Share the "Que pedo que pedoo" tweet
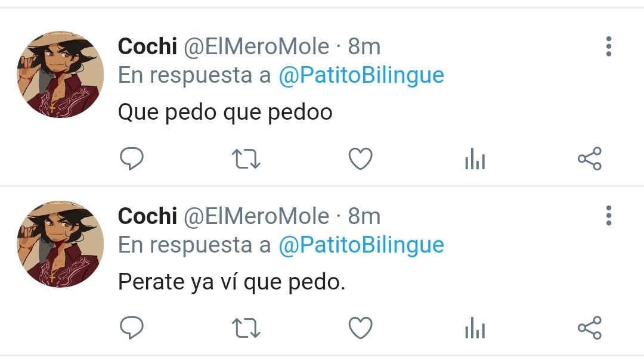Viewport: 644px width, 361px height. (590, 158)
